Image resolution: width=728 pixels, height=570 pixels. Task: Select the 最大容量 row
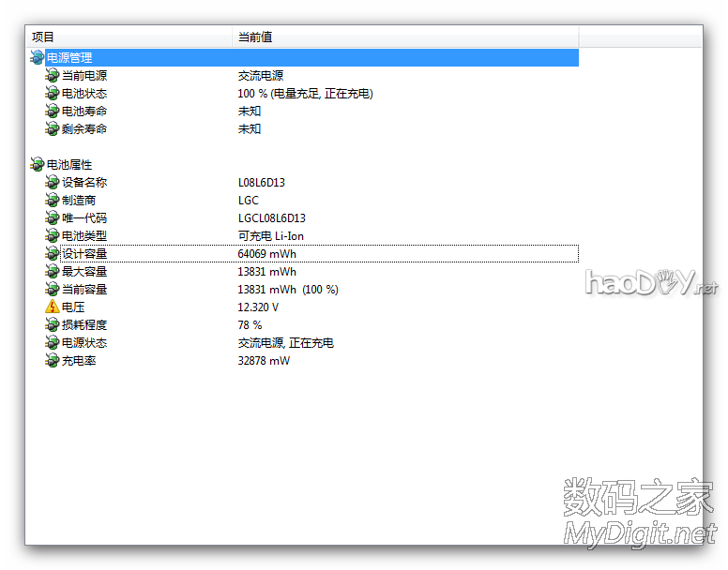click(84, 272)
